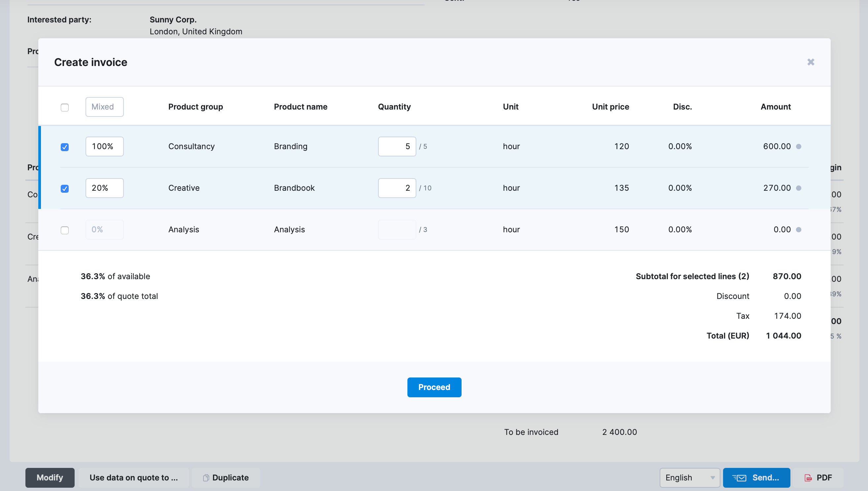Uncheck the Creative Brandbook line
Viewport: 868px width, 491px height.
[x=64, y=188]
